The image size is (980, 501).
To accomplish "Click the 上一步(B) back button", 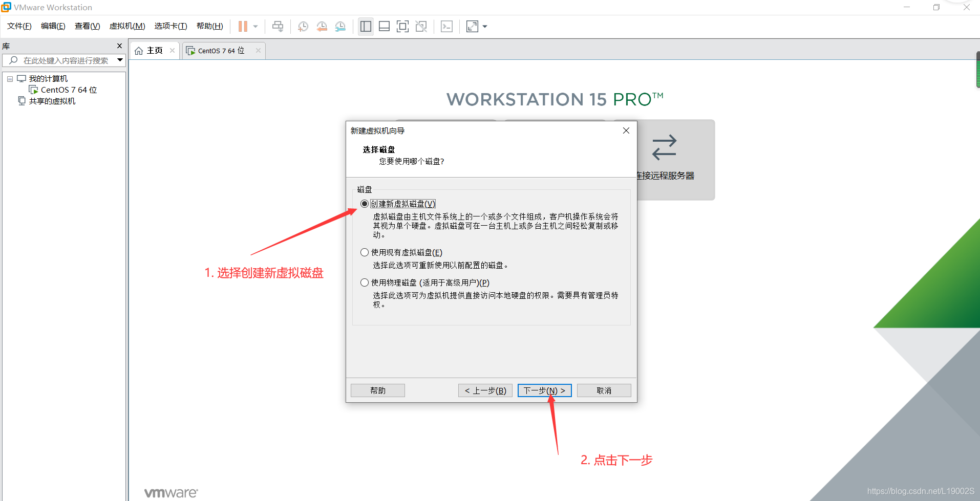I will pyautogui.click(x=485, y=390).
